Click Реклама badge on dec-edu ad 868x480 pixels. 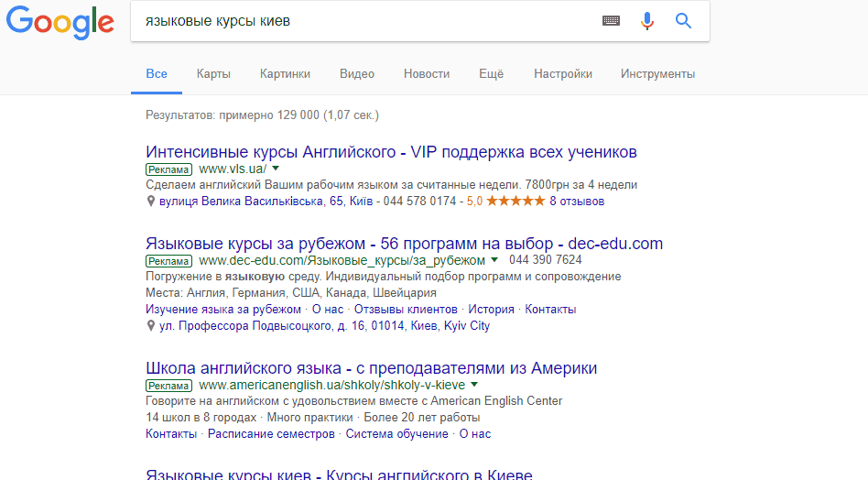(168, 261)
